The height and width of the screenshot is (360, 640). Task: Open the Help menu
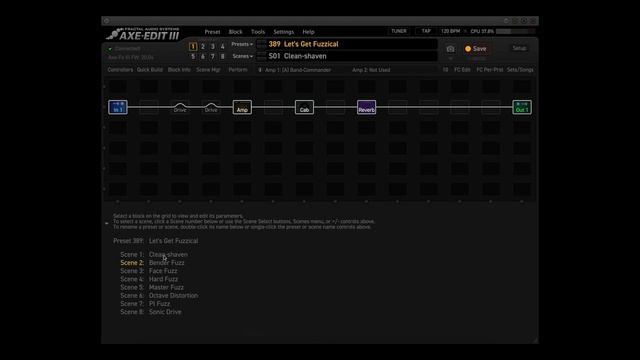(x=309, y=32)
